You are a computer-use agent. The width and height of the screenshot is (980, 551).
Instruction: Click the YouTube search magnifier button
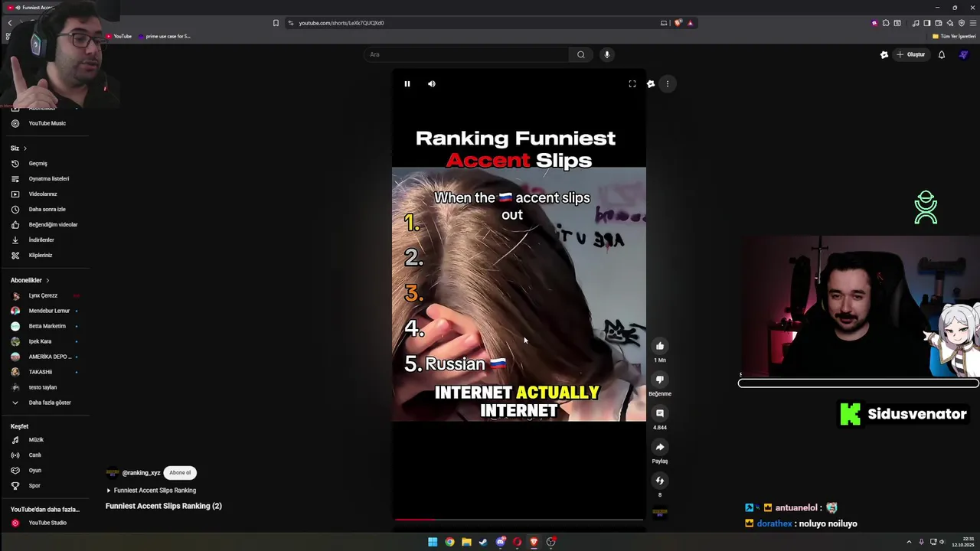pyautogui.click(x=581, y=54)
